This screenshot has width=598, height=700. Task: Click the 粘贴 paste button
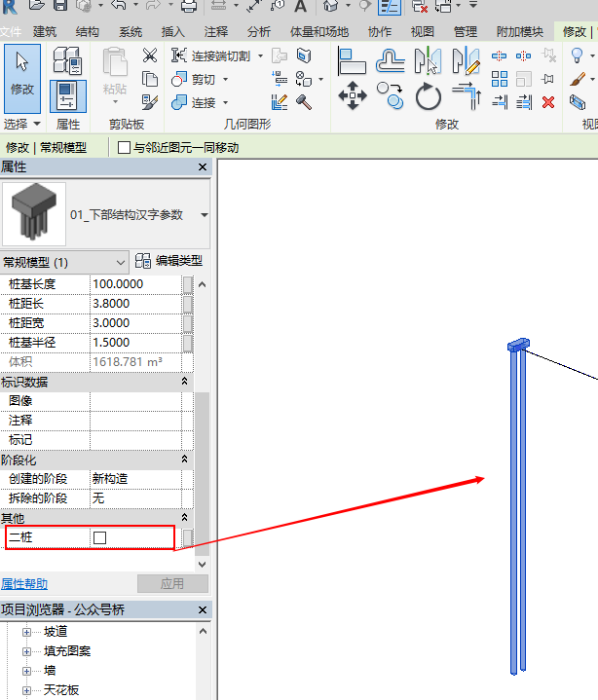[x=115, y=76]
